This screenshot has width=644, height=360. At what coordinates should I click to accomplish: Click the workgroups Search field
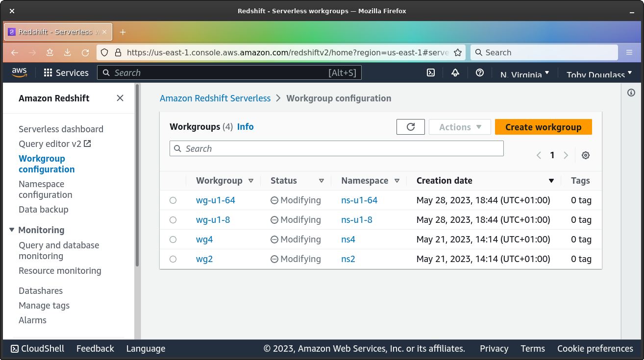pos(337,148)
